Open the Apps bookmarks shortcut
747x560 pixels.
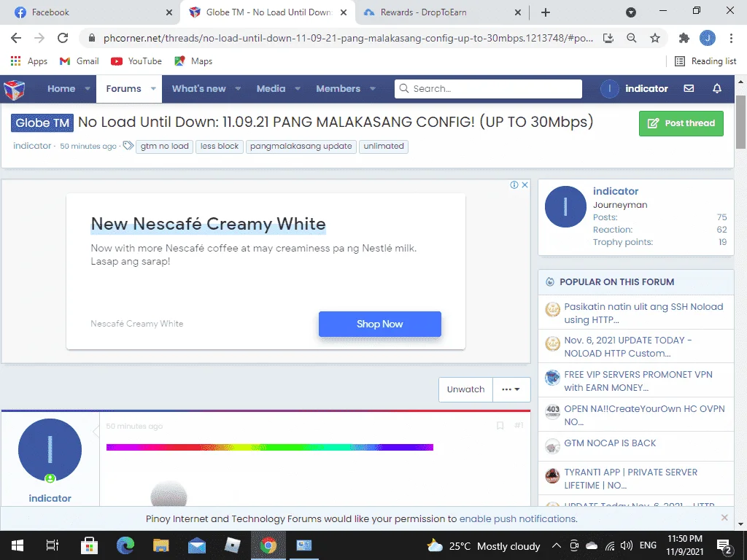(28, 61)
